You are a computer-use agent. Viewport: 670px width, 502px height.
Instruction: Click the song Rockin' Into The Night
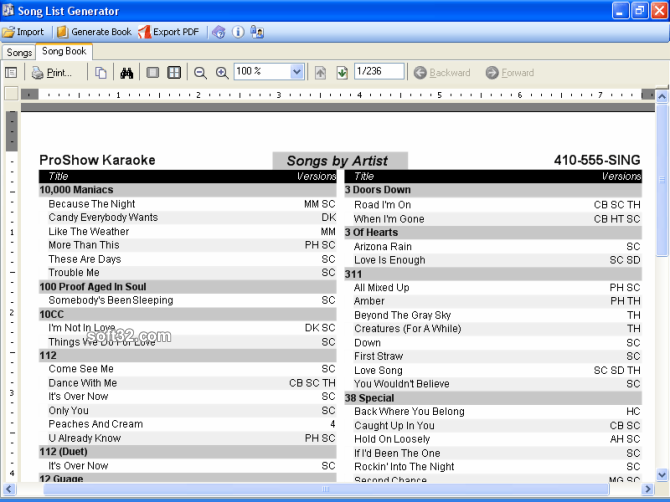404,467
